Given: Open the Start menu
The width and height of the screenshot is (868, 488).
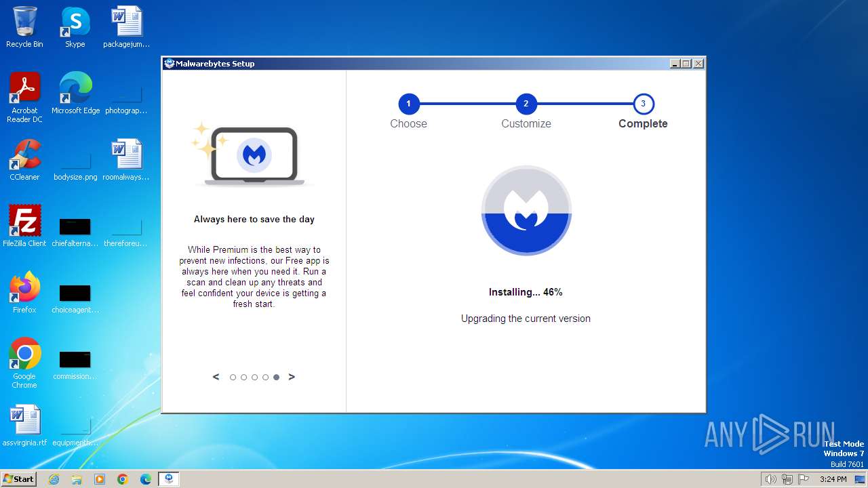Looking at the screenshot, I should [18, 479].
